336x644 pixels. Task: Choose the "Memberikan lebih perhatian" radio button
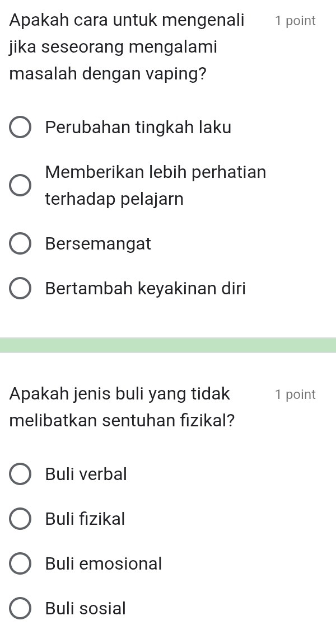(20, 186)
